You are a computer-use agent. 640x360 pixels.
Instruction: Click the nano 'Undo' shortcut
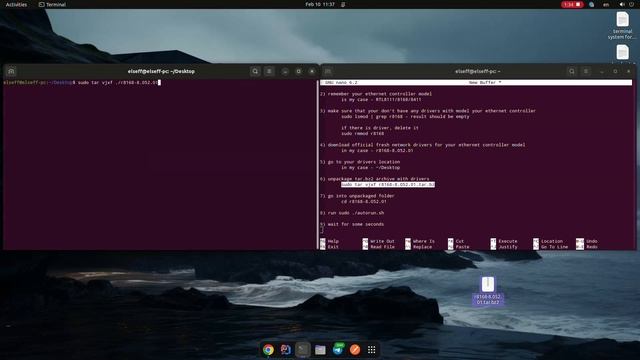[x=587, y=241]
